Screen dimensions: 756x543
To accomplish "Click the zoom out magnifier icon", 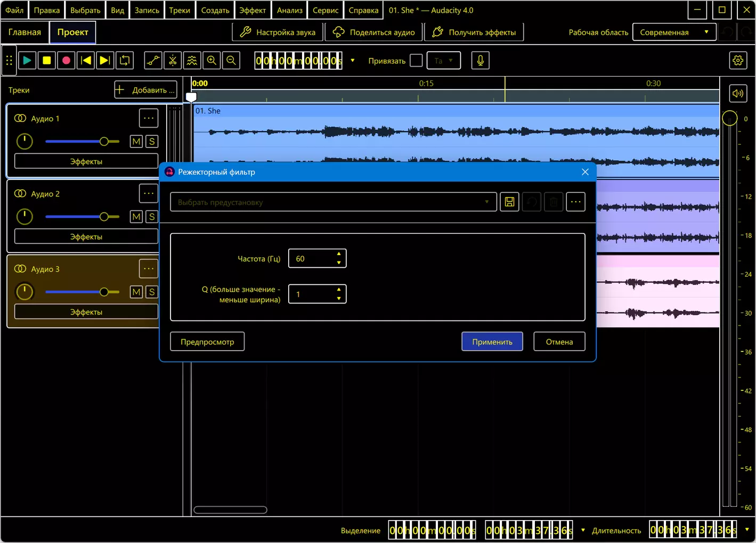I will (231, 61).
